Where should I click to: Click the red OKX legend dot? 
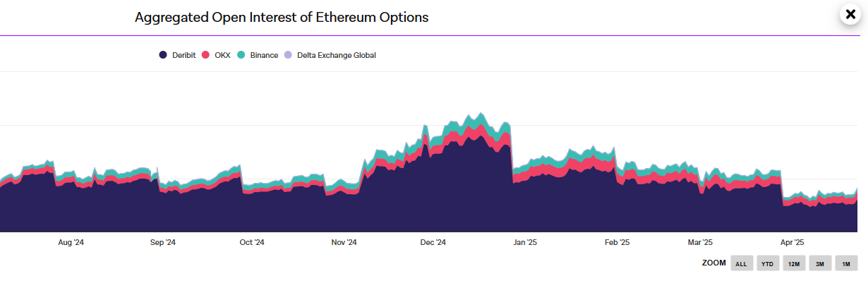(206, 55)
